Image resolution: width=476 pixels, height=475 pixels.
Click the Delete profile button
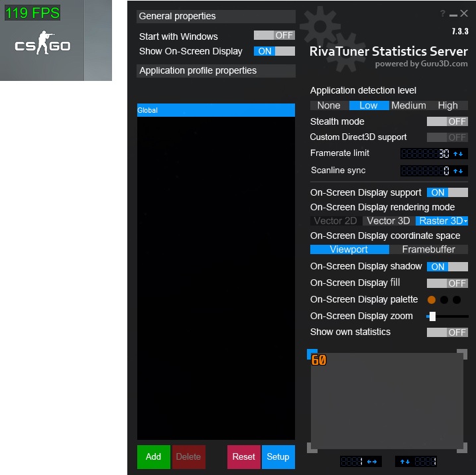pos(188,457)
